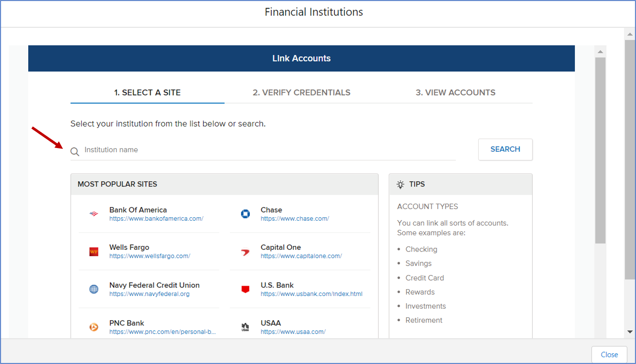The height and width of the screenshot is (364, 636).
Task: Click the Retirement list item
Action: click(424, 320)
